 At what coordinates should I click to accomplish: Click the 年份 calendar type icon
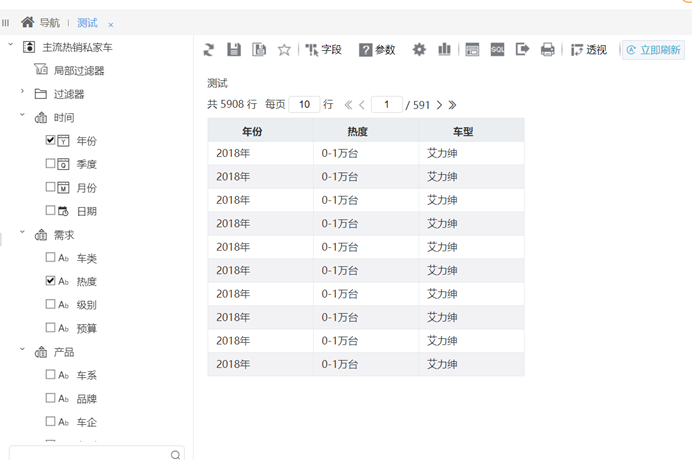pos(64,140)
